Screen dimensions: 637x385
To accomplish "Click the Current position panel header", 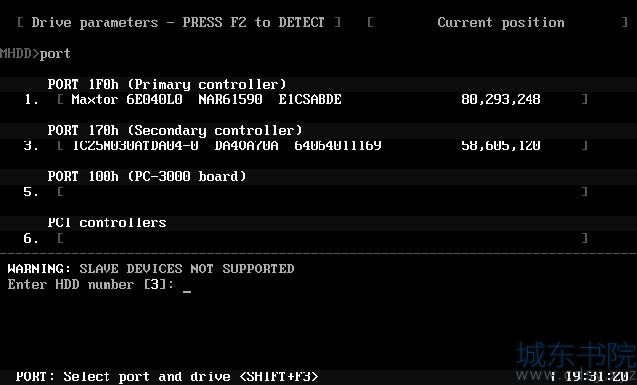I will [x=501, y=22].
